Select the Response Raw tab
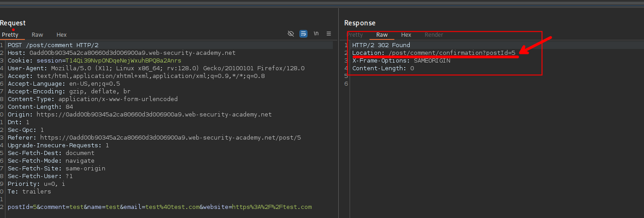 382,35
